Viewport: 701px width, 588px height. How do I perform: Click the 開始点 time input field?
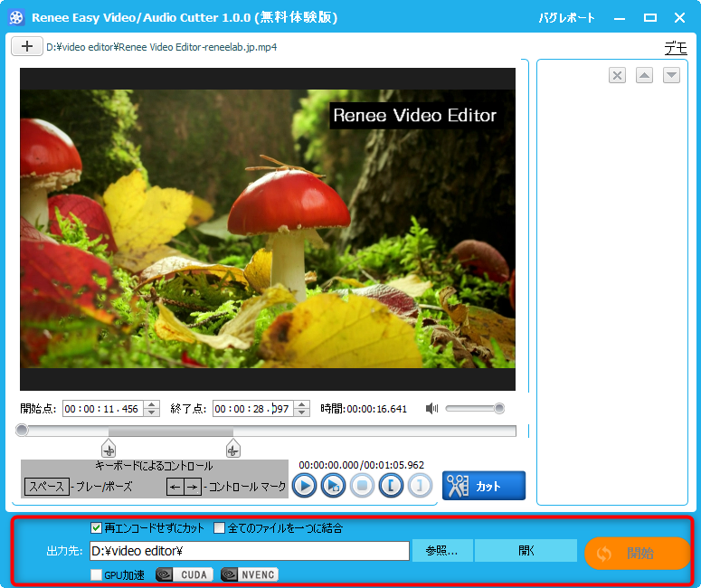[x=103, y=409]
